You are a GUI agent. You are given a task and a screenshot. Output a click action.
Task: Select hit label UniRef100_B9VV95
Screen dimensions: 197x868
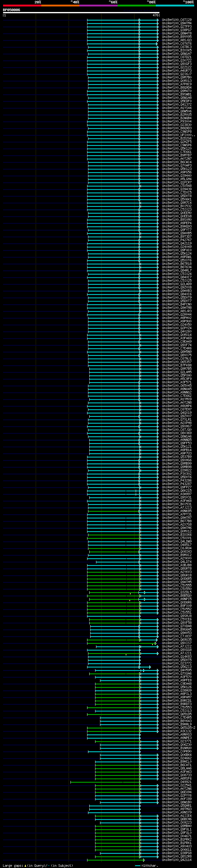pos(177,37)
